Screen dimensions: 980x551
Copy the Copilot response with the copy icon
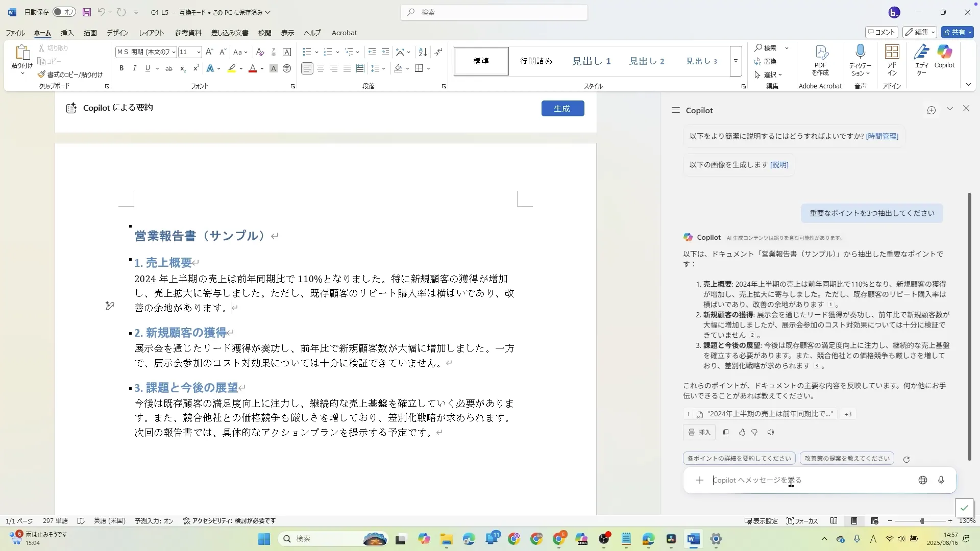(726, 433)
